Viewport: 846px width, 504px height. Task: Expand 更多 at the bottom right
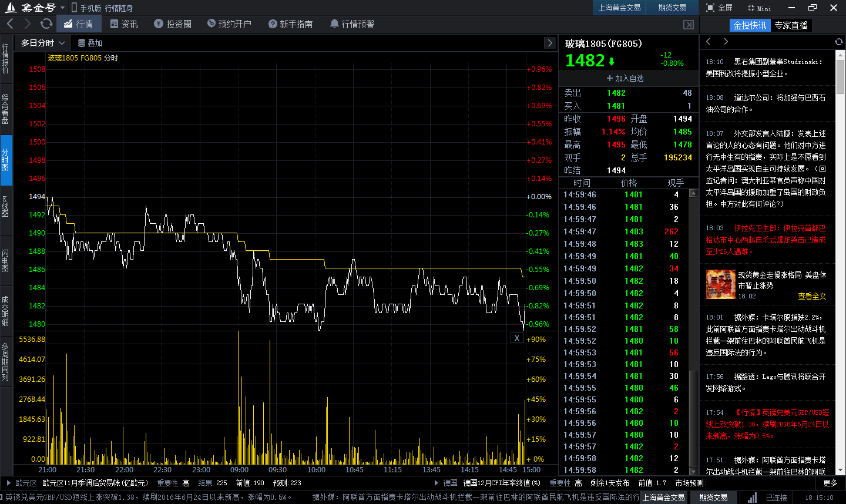point(830,482)
